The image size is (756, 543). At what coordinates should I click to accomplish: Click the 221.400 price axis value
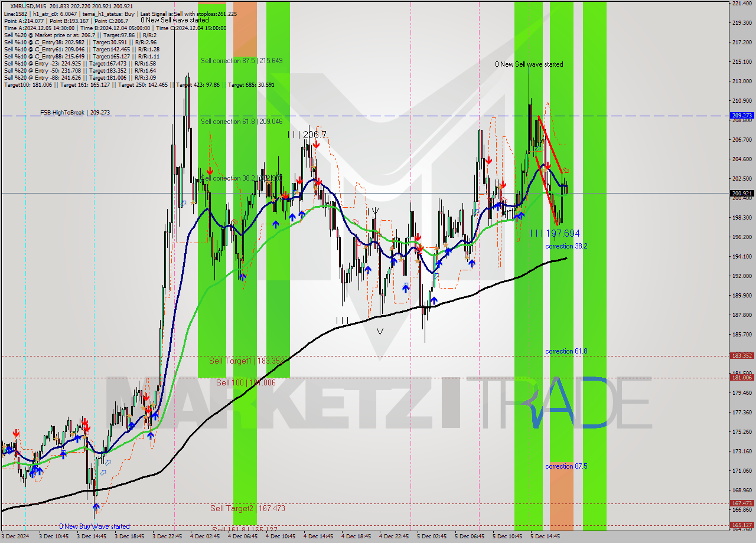pos(742,4)
